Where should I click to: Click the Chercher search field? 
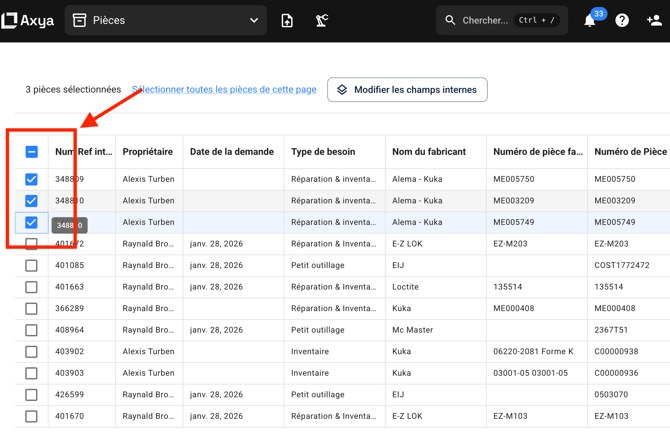500,20
